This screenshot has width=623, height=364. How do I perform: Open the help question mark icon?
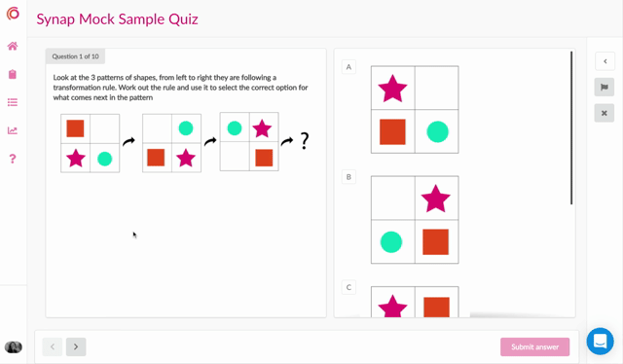(x=13, y=159)
